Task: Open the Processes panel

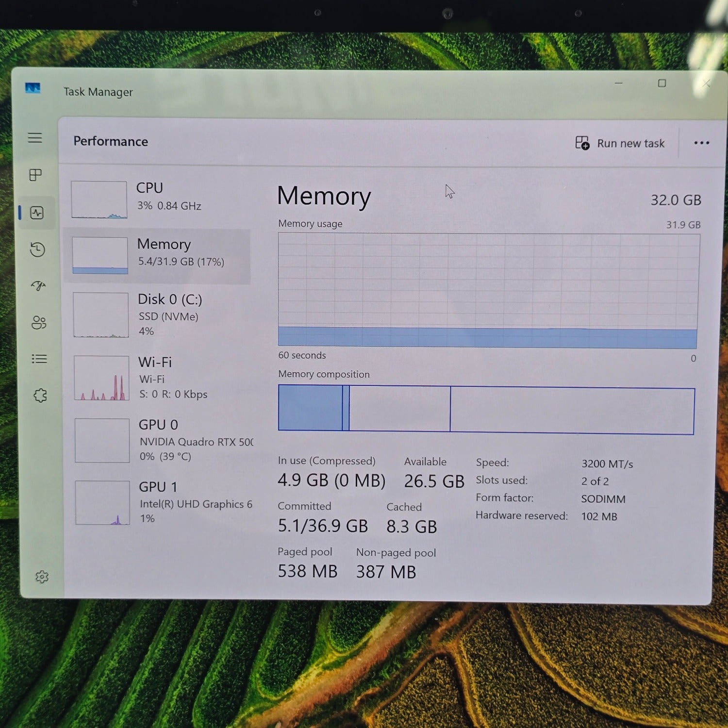Action: point(36,176)
